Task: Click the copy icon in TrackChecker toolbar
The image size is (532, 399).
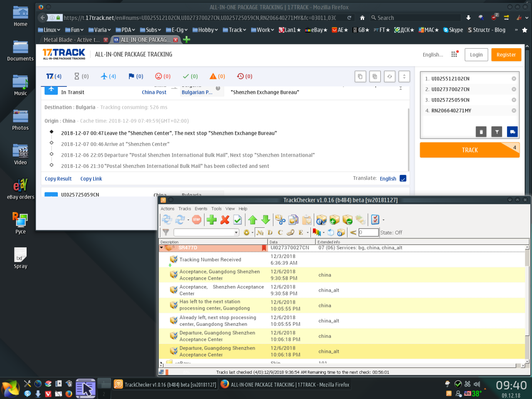Action: 293,219
